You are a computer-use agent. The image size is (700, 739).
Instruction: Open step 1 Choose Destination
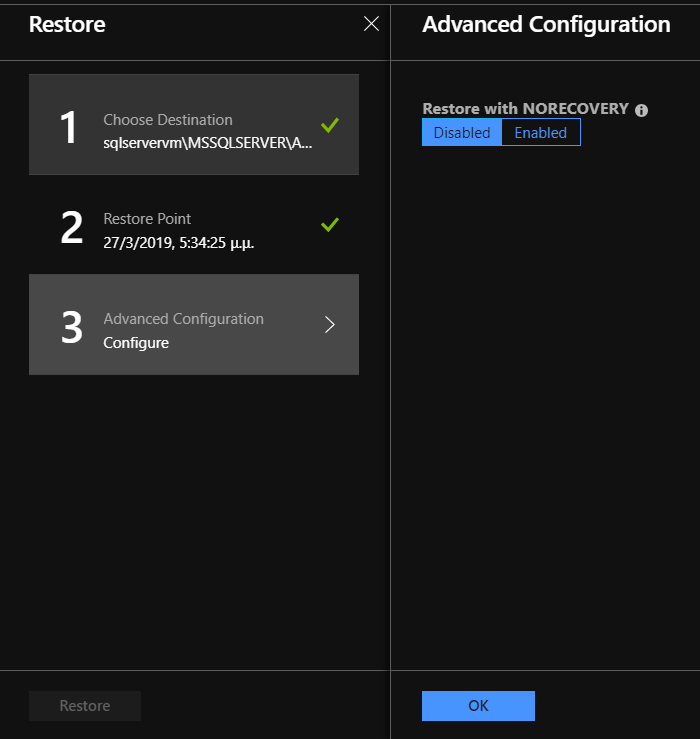point(194,124)
